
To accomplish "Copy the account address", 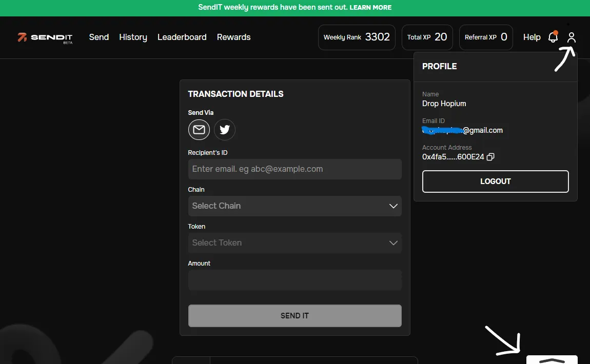I will click(490, 157).
